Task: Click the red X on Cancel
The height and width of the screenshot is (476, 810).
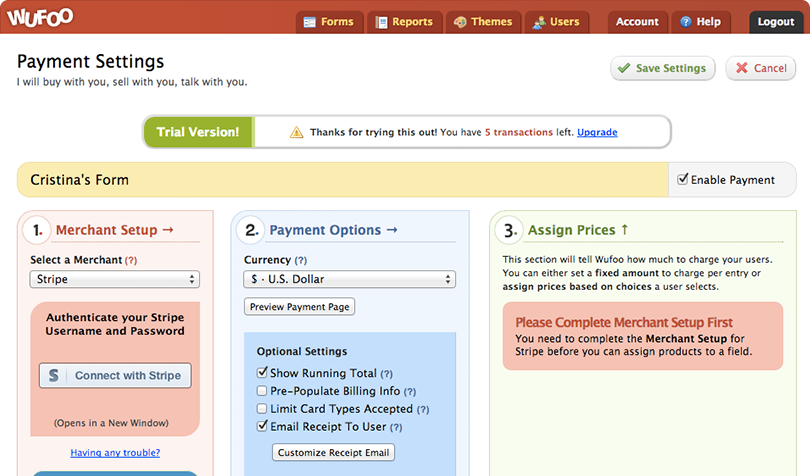Action: tap(742, 68)
